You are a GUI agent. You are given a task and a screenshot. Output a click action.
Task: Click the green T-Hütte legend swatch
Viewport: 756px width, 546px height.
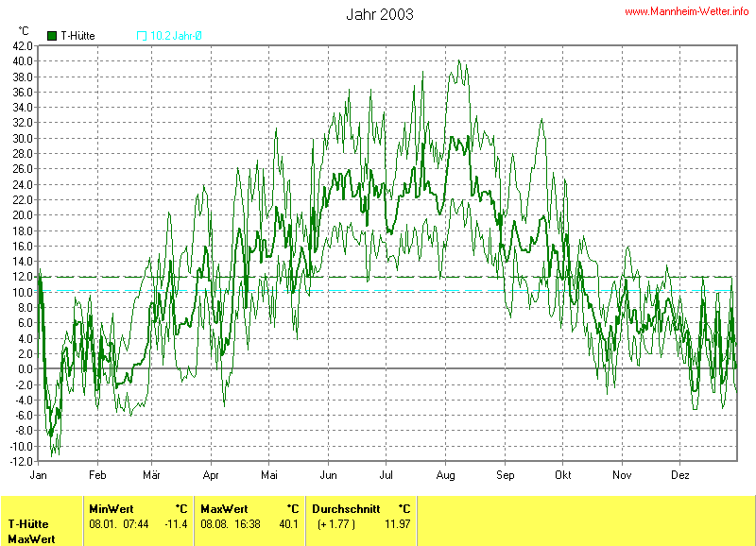[51, 36]
